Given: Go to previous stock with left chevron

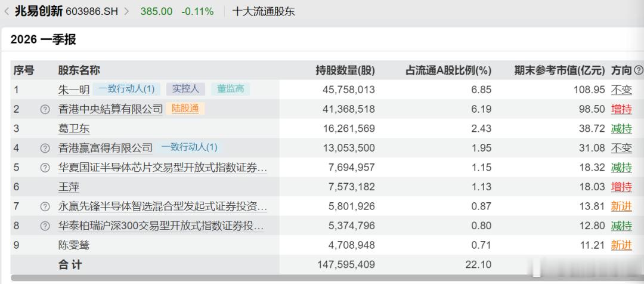Looking at the screenshot, I should coord(7,11).
